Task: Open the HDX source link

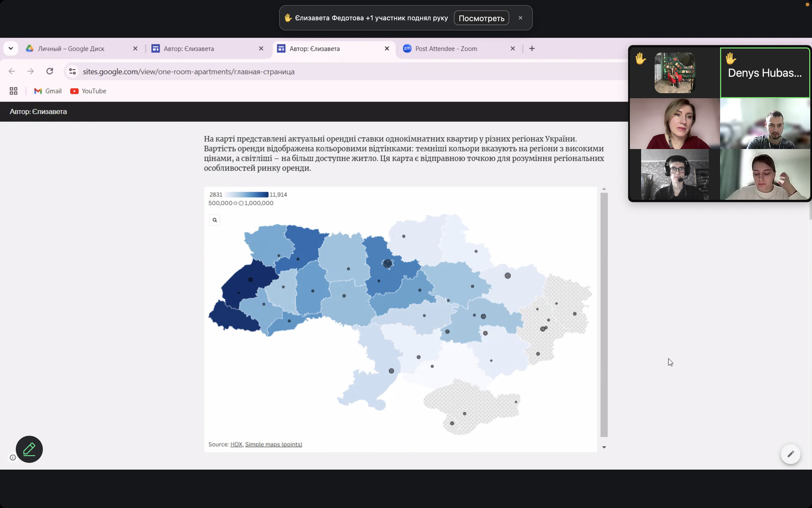Action: pyautogui.click(x=236, y=444)
